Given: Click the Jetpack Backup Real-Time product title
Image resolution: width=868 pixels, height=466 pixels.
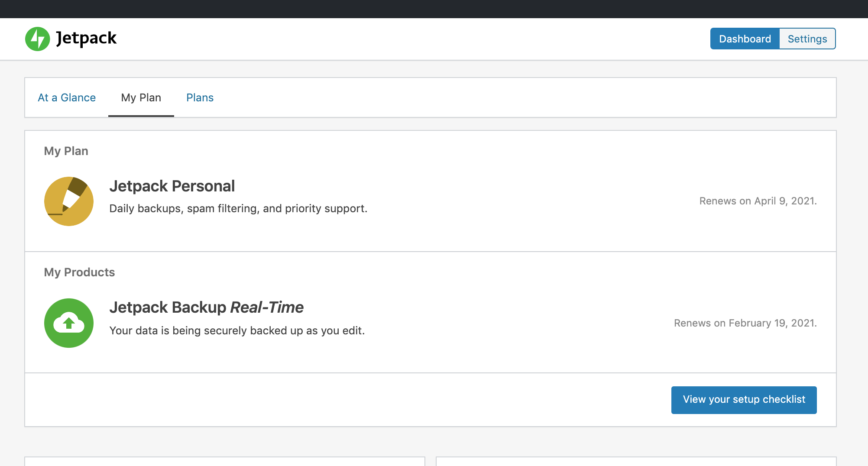Looking at the screenshot, I should point(207,307).
